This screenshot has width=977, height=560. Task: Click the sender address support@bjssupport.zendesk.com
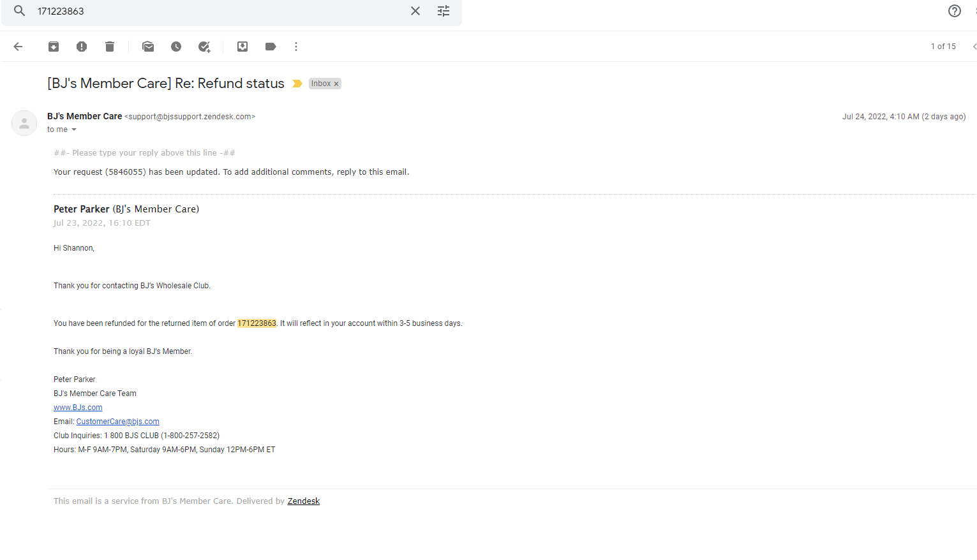tap(190, 117)
